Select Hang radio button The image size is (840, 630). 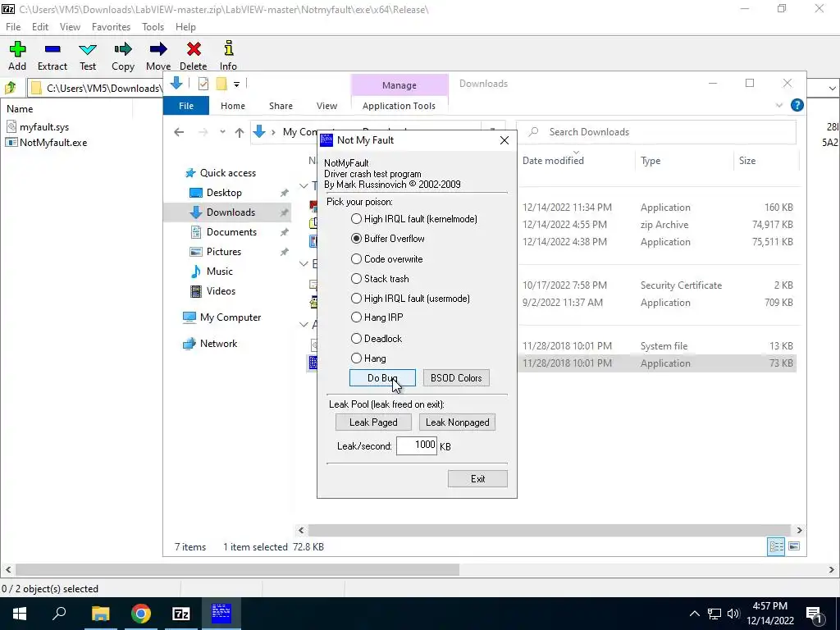pos(356,358)
